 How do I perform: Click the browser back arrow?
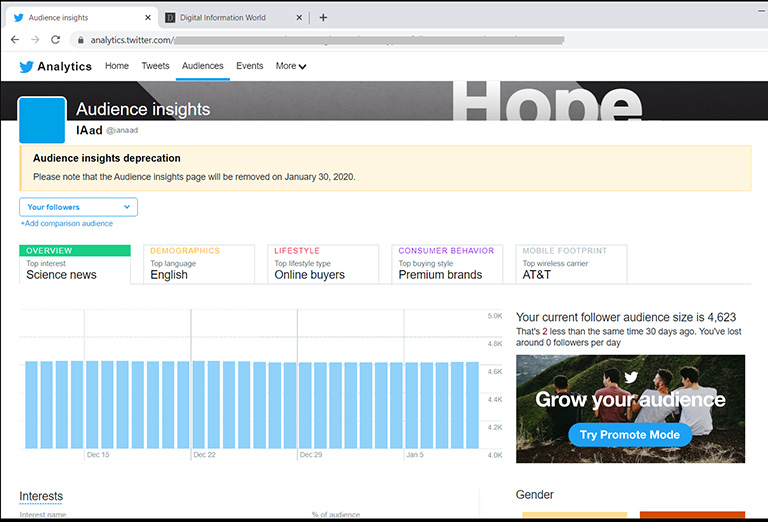15,40
